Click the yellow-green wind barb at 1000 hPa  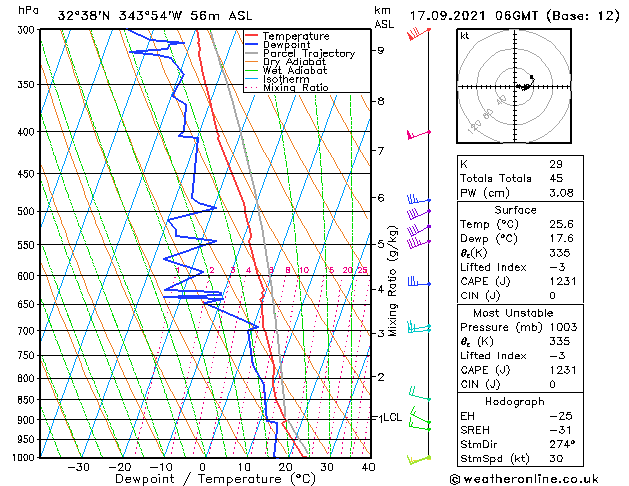[419, 460]
